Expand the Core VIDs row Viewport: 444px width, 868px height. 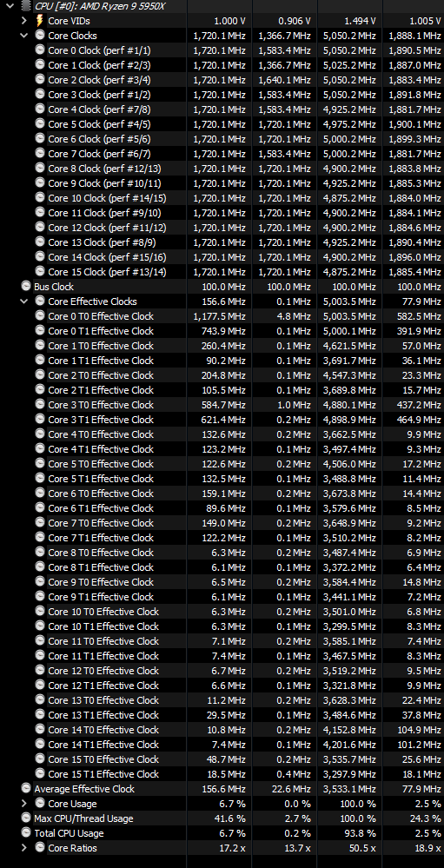coord(23,21)
